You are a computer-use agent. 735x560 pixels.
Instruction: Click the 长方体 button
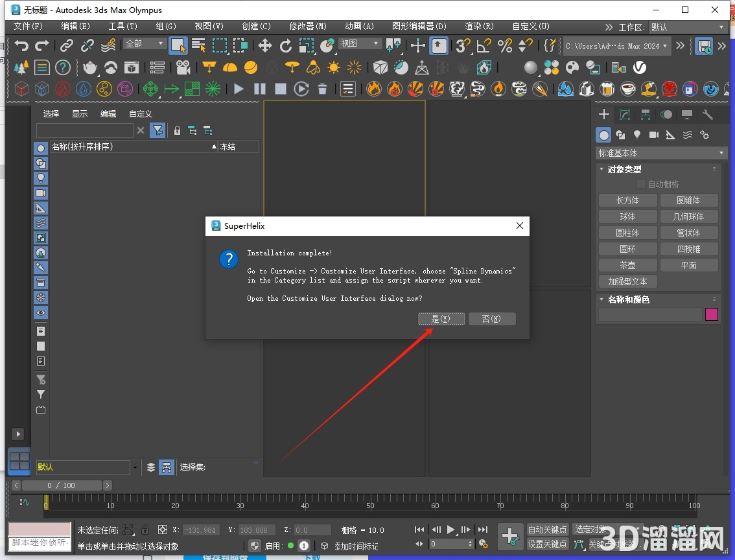pyautogui.click(x=627, y=200)
